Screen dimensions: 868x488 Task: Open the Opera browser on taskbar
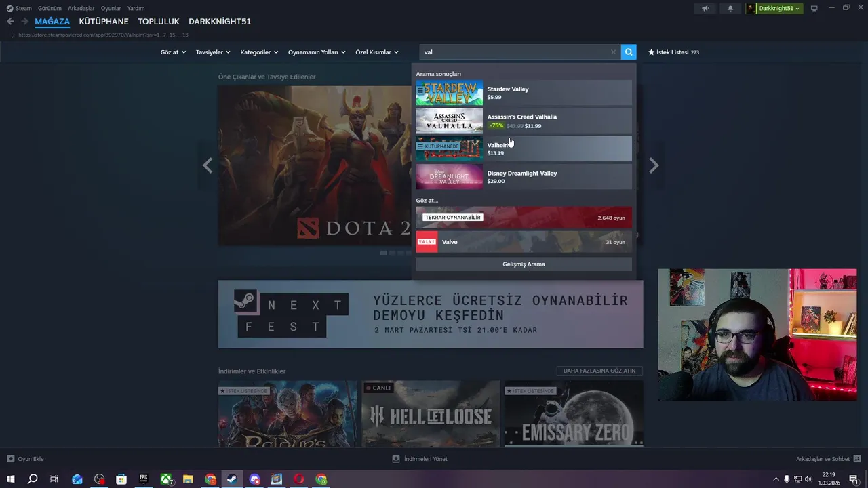point(299,479)
